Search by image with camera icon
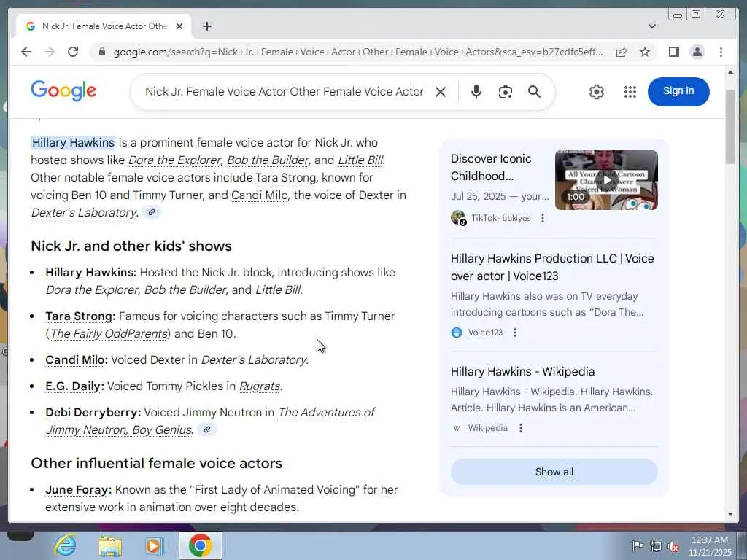Image resolution: width=747 pixels, height=560 pixels. [x=505, y=91]
